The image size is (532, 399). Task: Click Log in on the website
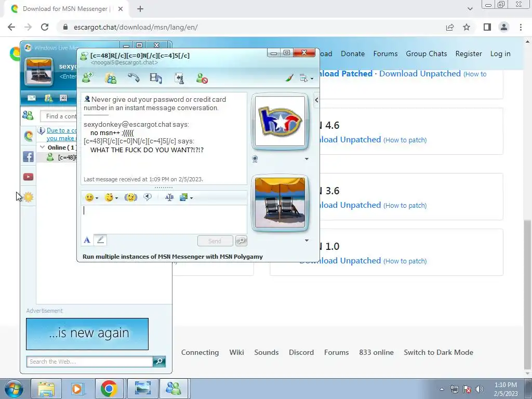[x=500, y=54]
